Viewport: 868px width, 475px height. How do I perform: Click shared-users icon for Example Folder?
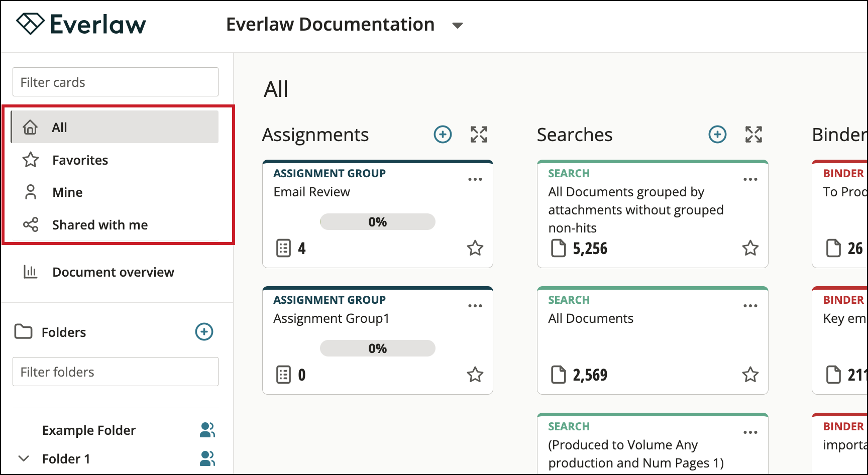(x=207, y=430)
